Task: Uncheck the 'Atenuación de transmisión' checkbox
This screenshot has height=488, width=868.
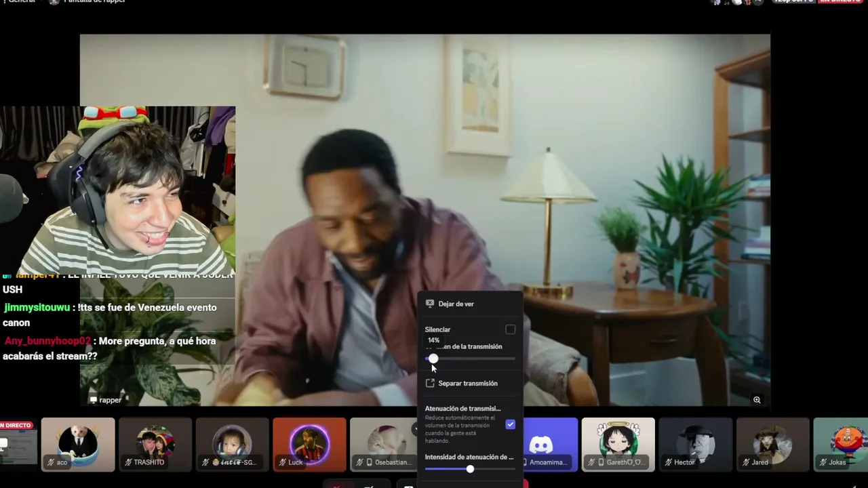Action: point(510,424)
